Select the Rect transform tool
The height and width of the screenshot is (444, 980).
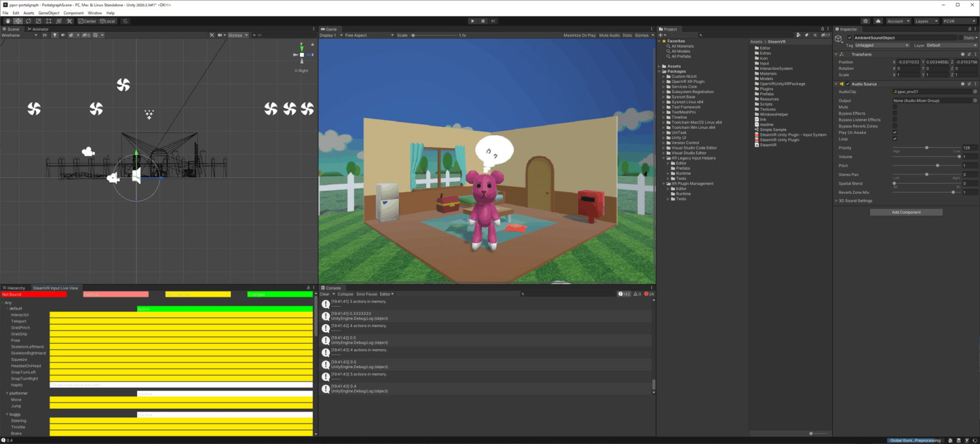point(48,21)
